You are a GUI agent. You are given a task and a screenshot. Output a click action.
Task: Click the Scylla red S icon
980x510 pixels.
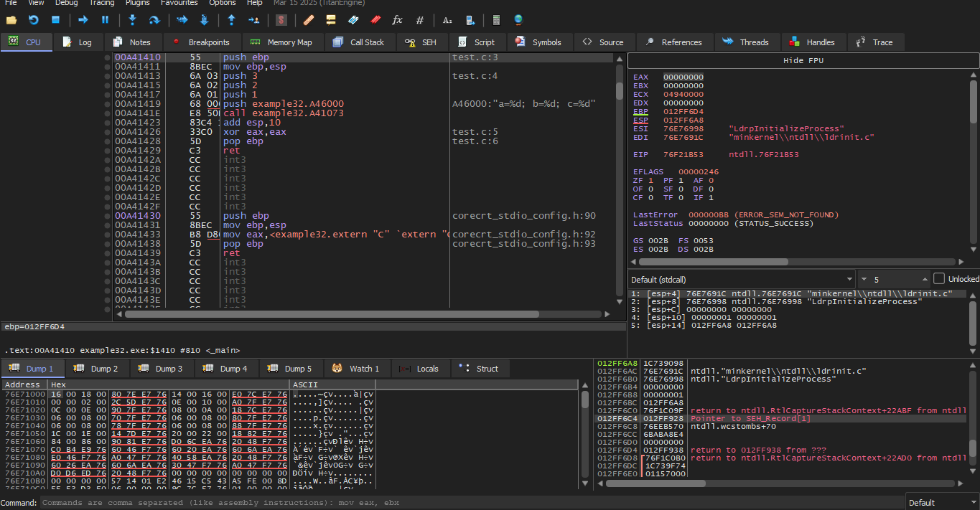281,20
